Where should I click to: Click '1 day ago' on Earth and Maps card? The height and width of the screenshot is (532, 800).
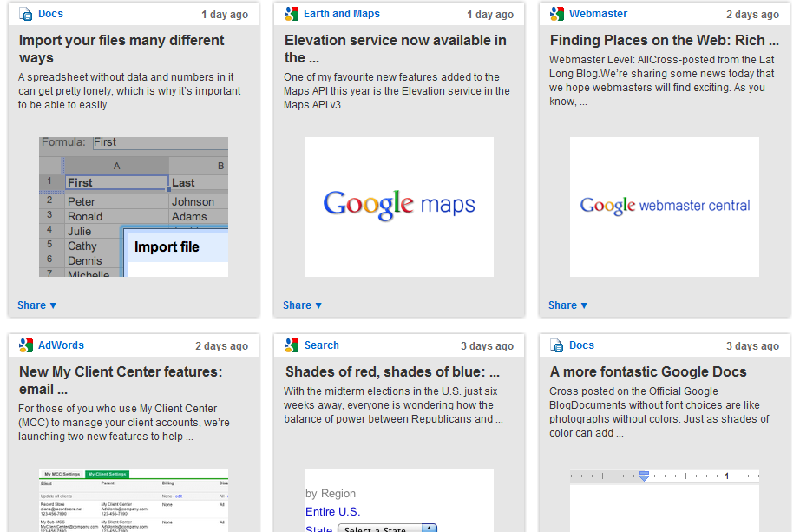(489, 14)
